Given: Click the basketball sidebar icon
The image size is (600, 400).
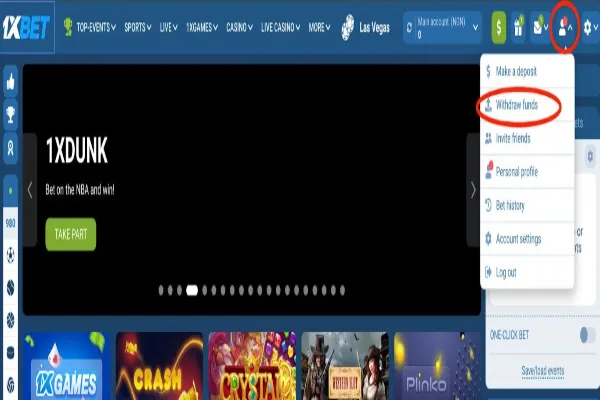Looking at the screenshot, I should [x=11, y=320].
